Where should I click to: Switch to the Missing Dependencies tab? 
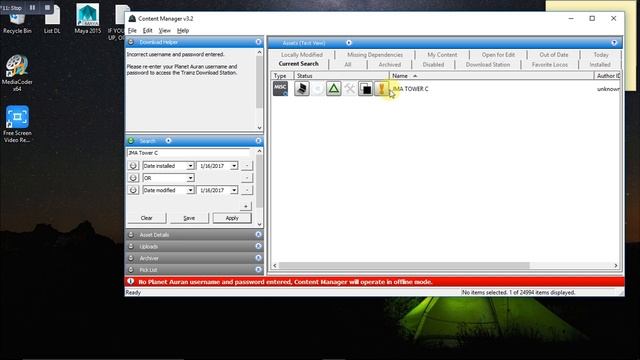point(375,55)
